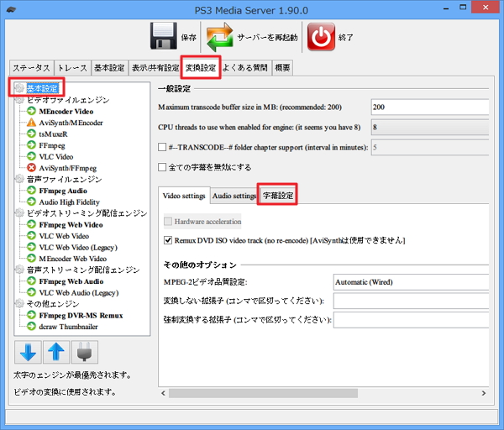Viewport: 504px width, 430px height.
Task: Open the 概要 tab
Action: point(282,68)
